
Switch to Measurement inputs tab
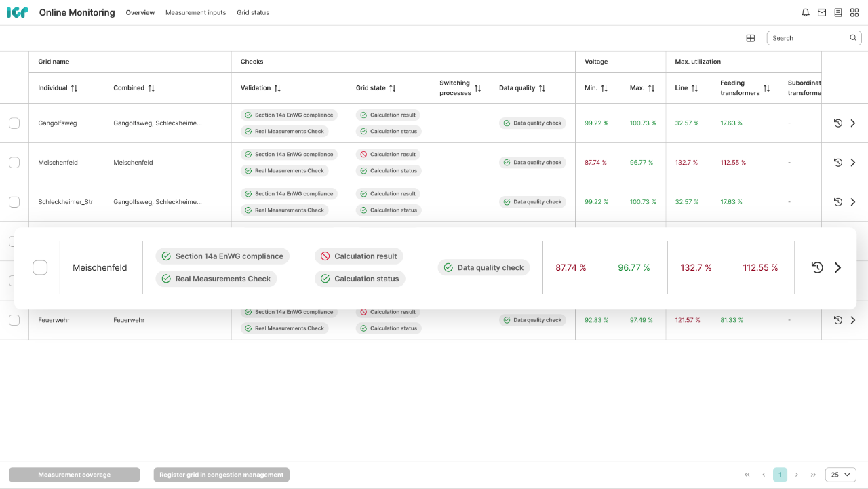coord(195,13)
